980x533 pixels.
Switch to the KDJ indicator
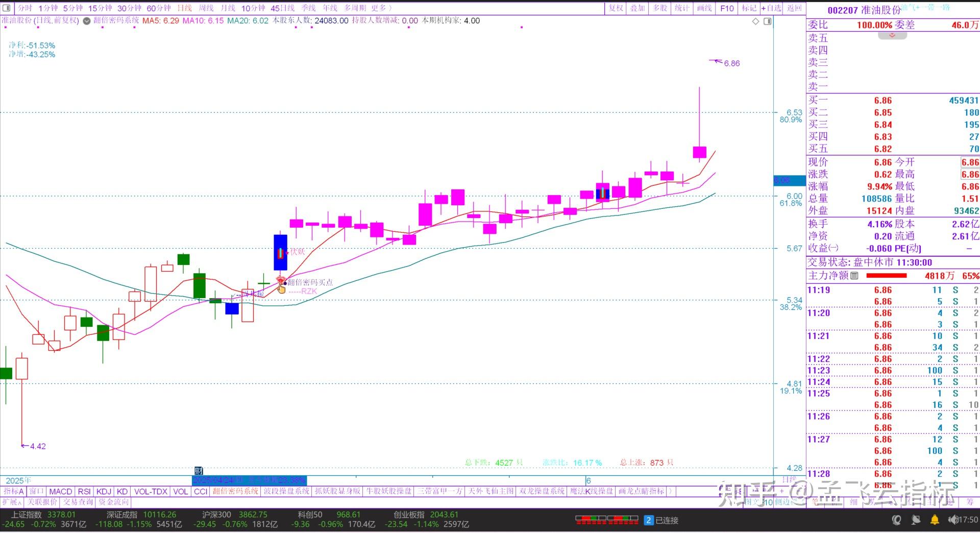point(104,491)
